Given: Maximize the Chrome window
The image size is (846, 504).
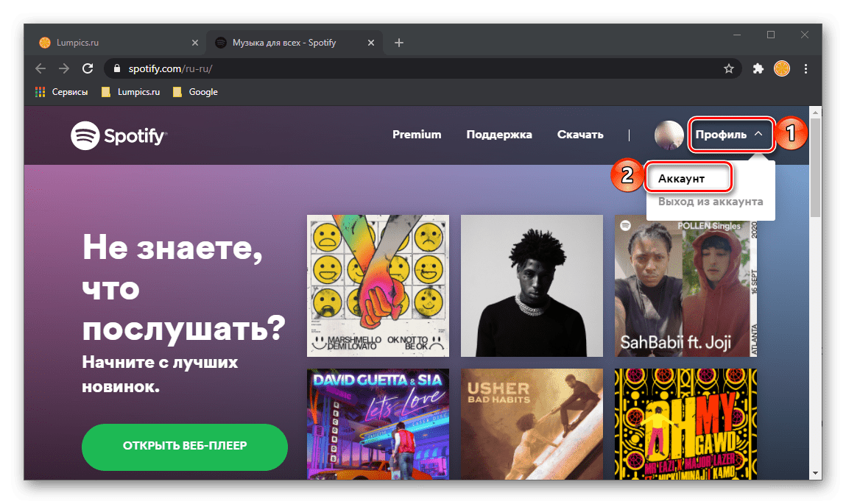Looking at the screenshot, I should [770, 35].
